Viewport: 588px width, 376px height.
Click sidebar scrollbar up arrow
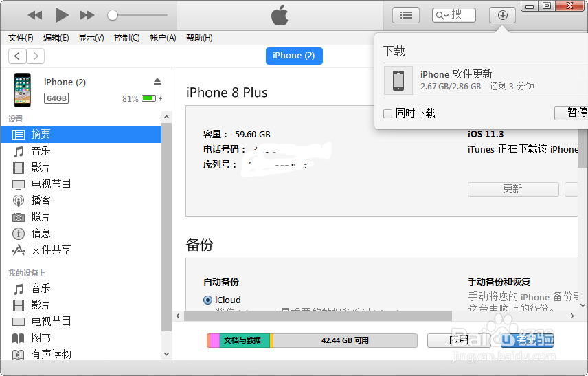166,117
